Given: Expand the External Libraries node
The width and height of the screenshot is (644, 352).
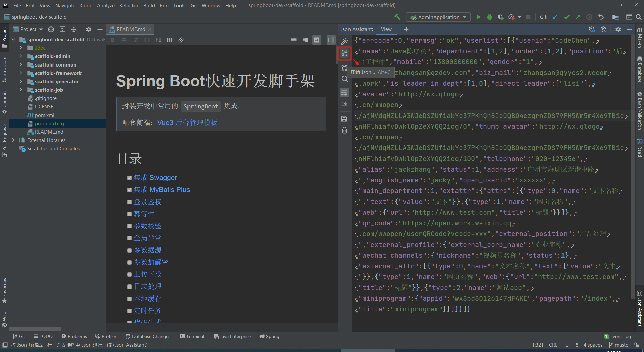Looking at the screenshot, I should coord(13,140).
